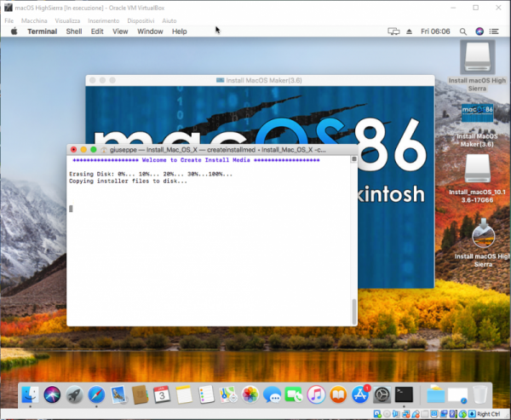
Task: Open VirtualBox Dispositivi menu
Action: [x=141, y=20]
